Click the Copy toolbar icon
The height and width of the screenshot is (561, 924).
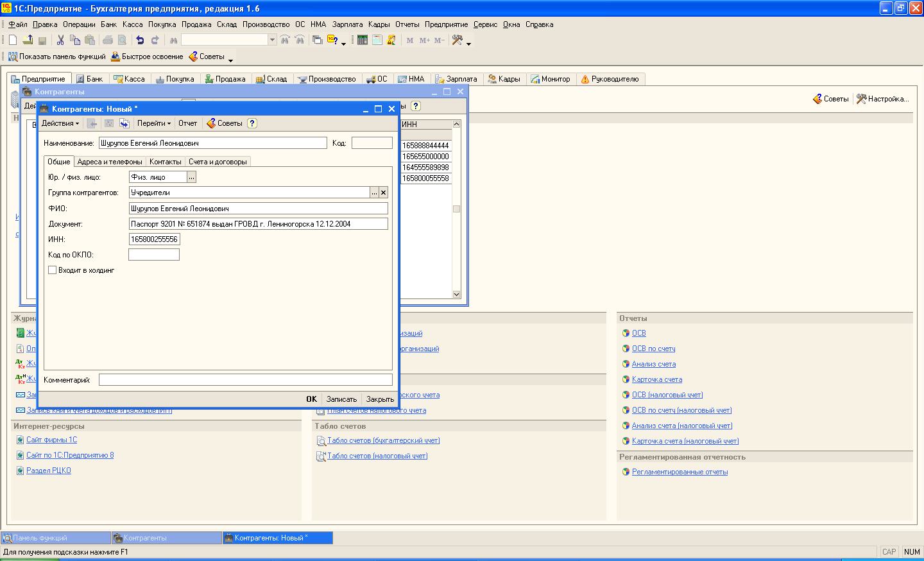tap(75, 40)
